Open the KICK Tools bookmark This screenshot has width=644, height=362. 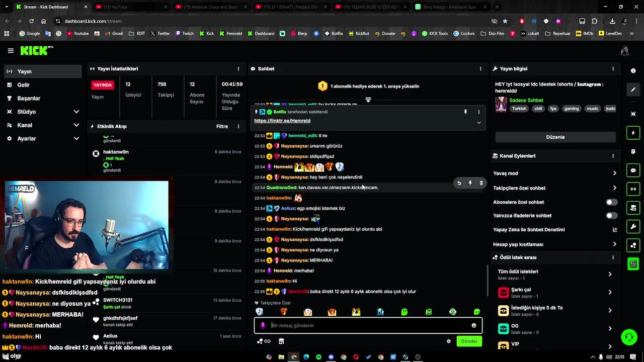435,34
